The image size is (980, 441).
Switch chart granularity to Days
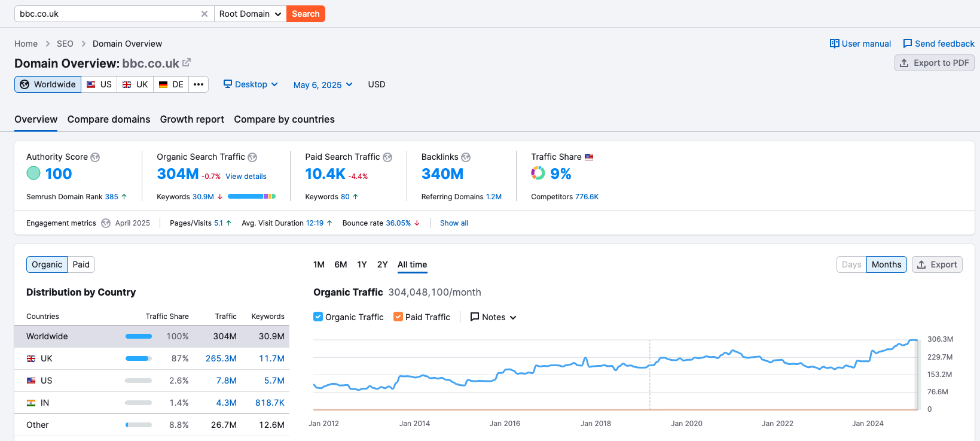coord(851,264)
